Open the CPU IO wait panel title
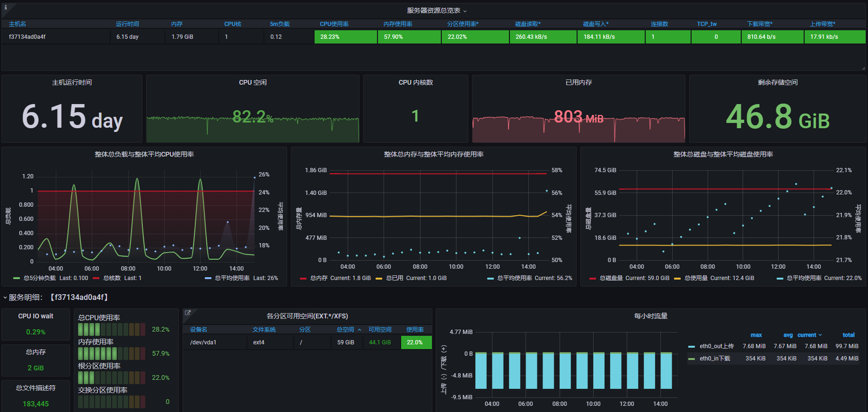This screenshot has width=868, height=412. (x=36, y=316)
